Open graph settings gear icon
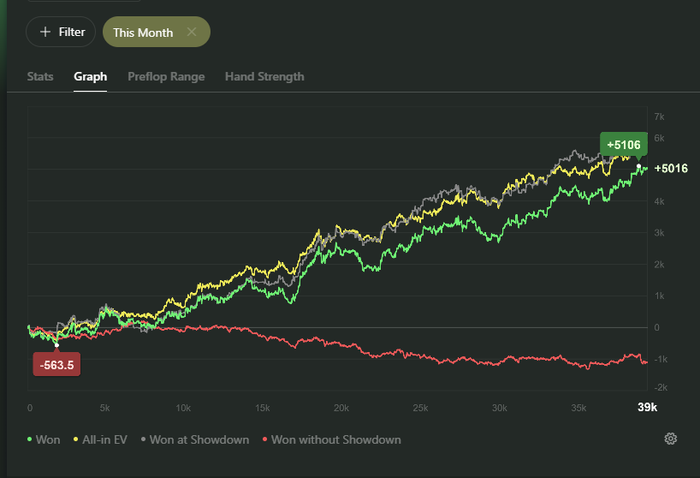 tap(670, 439)
